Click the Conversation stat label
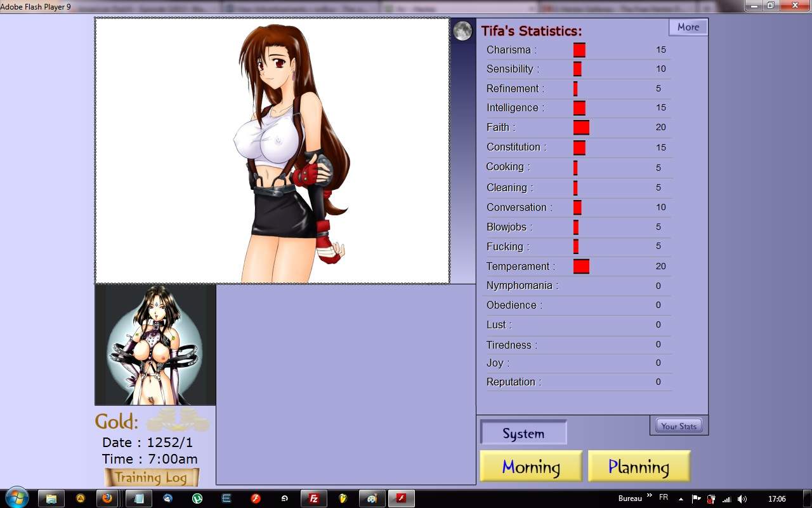 click(520, 207)
